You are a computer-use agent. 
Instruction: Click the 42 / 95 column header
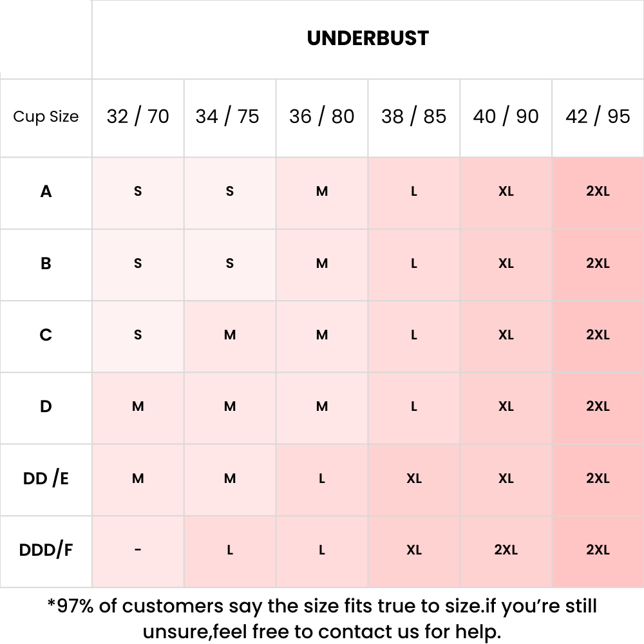598,117
